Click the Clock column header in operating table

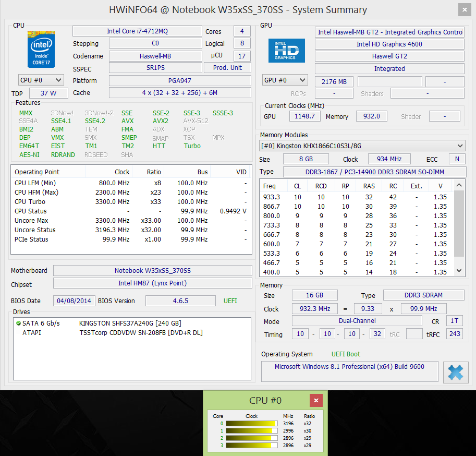pyautogui.click(x=109, y=172)
